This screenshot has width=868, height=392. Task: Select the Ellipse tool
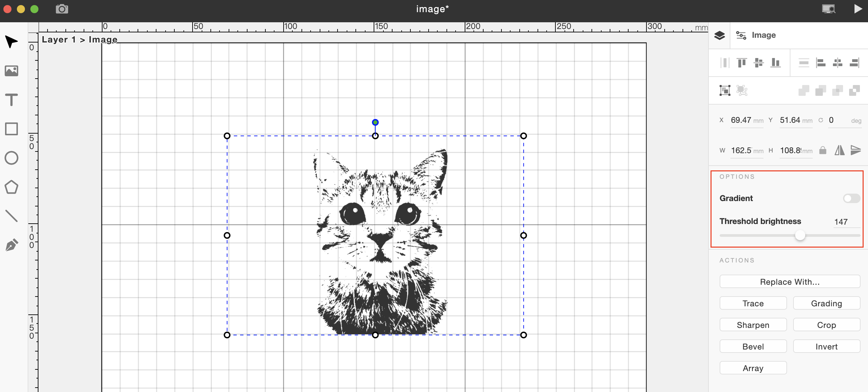pos(11,158)
